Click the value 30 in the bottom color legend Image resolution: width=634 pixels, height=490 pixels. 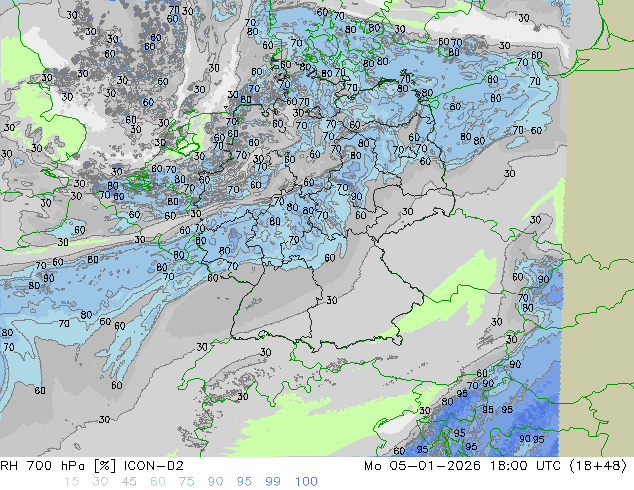100,482
